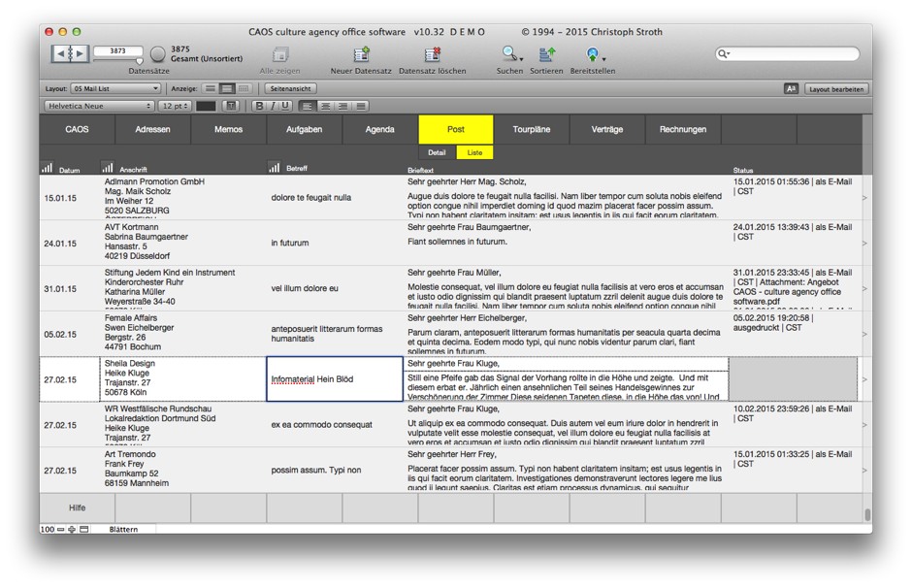The height and width of the screenshot is (588, 912).
Task: Toggle the formatting bar Aa icon
Action: tap(791, 89)
